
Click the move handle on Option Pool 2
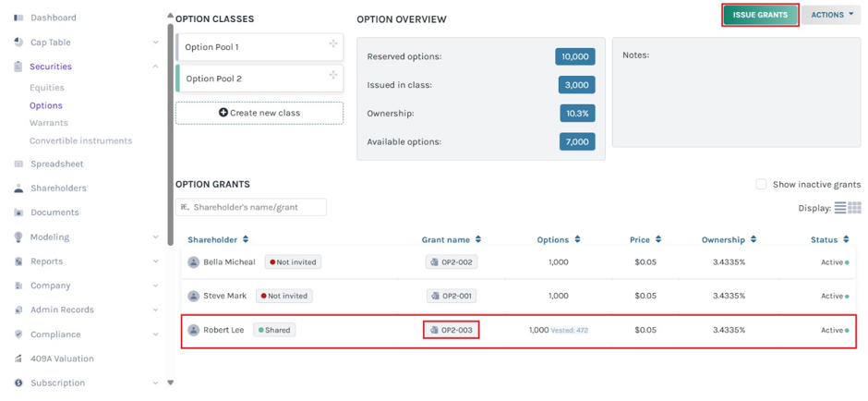pyautogui.click(x=333, y=75)
